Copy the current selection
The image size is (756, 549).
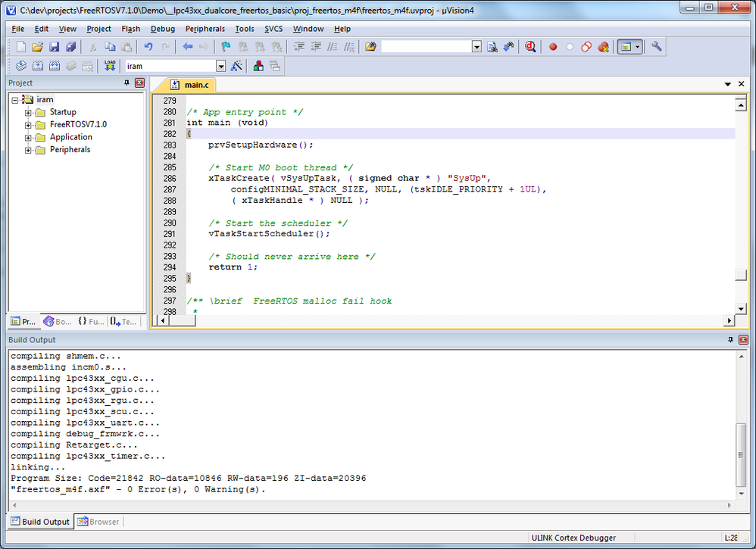pyautogui.click(x=110, y=46)
